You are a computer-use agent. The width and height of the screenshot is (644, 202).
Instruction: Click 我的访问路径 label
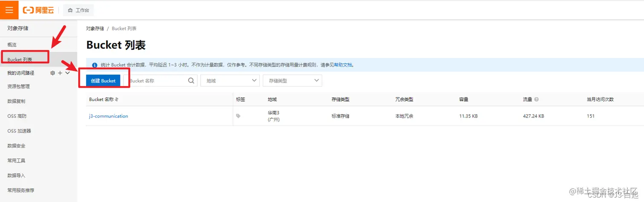pyautogui.click(x=20, y=73)
